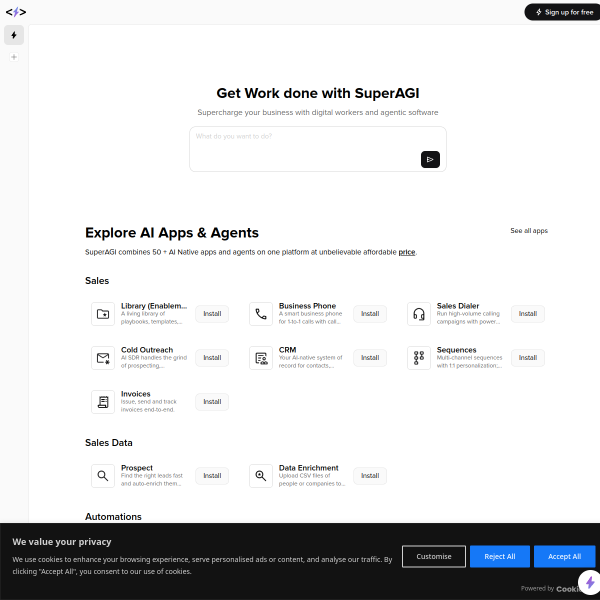The width and height of the screenshot is (600, 600).
Task: Open the Invoices receipt icon
Action: [103, 402]
